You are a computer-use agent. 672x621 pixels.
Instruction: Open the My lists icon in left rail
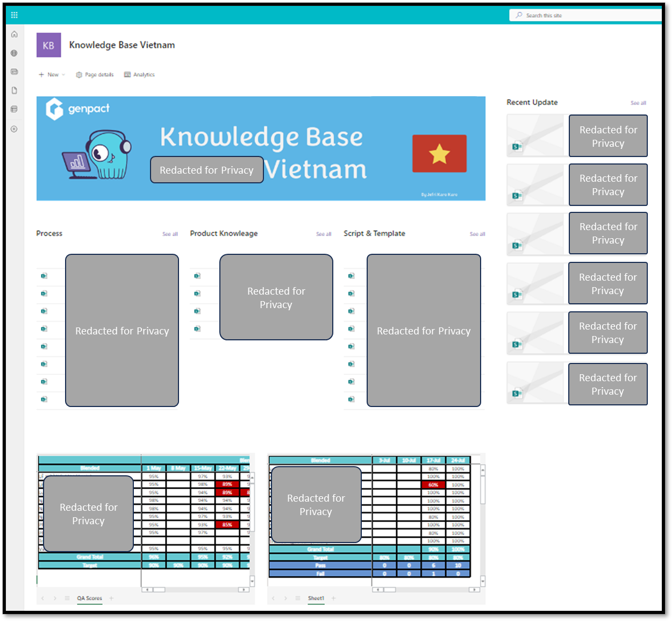(x=15, y=109)
